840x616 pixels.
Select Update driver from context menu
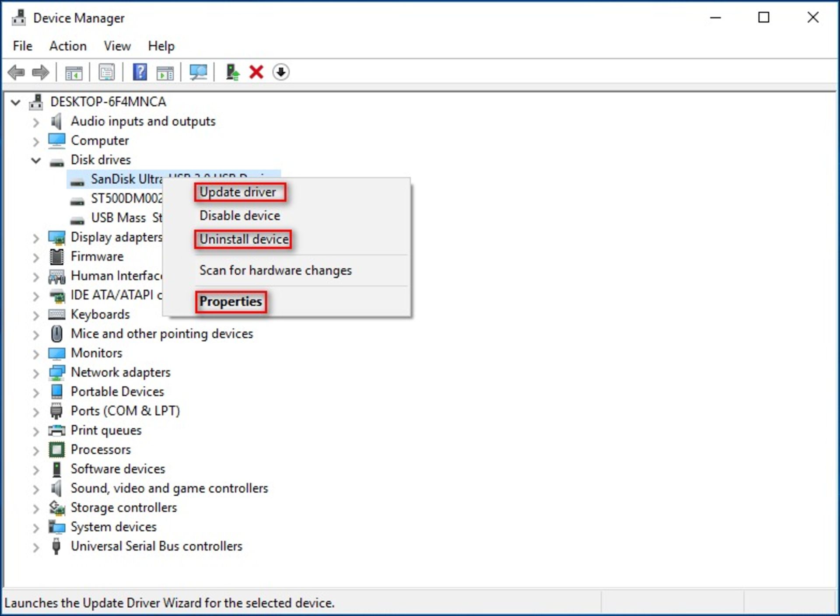238,192
